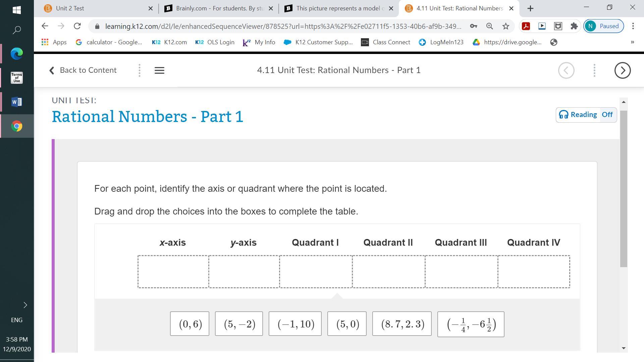Click the Paused profile sync button

(x=603, y=26)
